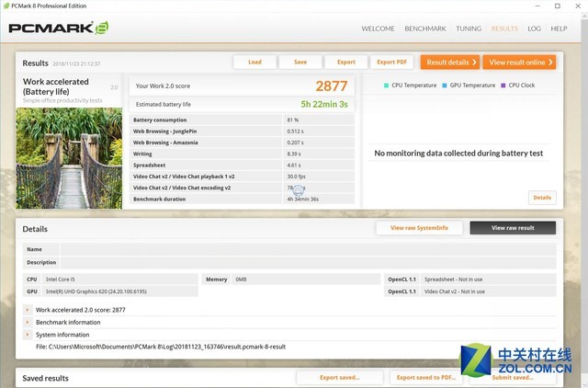Click estimated battery life 5h 22min 3s
Image resolution: width=588 pixels, height=388 pixels.
324,104
